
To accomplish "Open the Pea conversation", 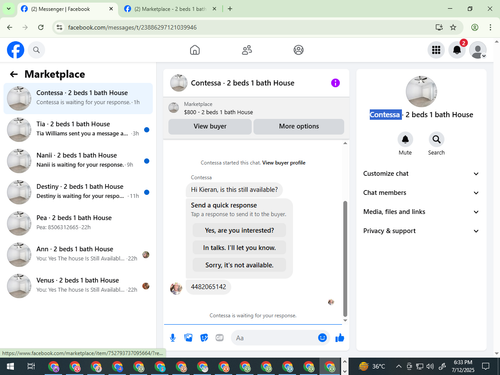I will tap(78, 223).
